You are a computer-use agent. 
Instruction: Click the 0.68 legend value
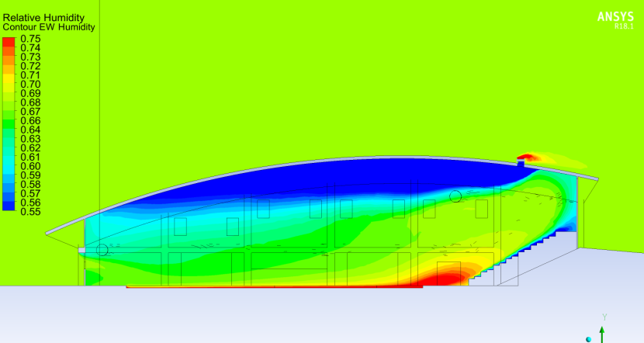[30, 102]
